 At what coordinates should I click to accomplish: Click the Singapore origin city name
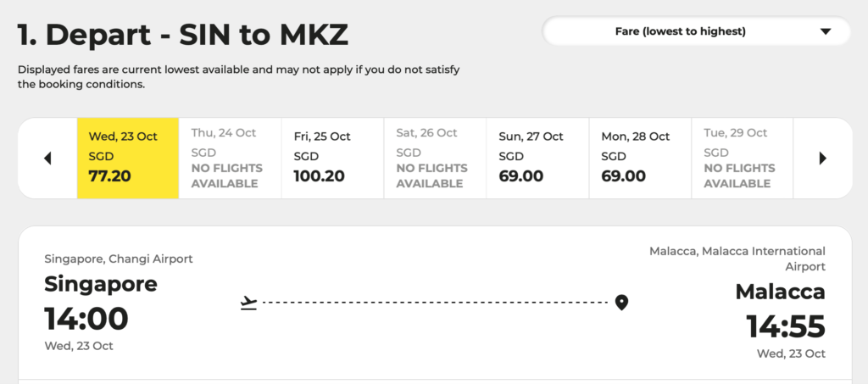pyautogui.click(x=101, y=285)
